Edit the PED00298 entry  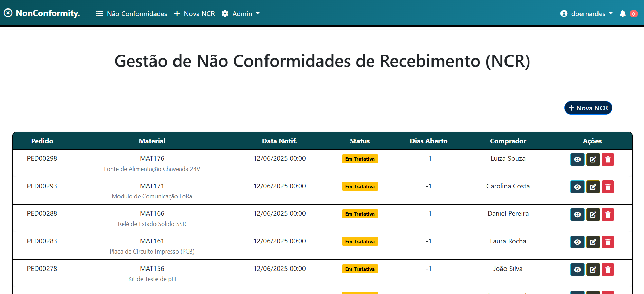(x=593, y=159)
